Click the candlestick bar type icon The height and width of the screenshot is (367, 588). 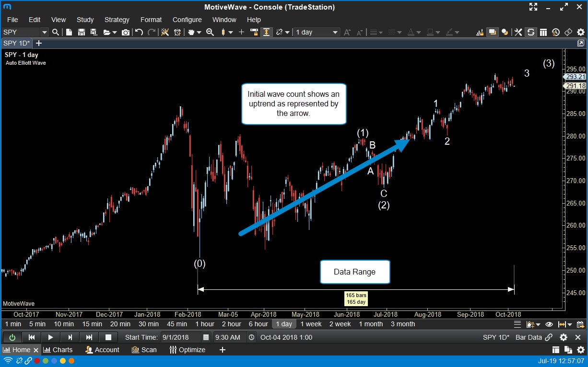tap(223, 32)
